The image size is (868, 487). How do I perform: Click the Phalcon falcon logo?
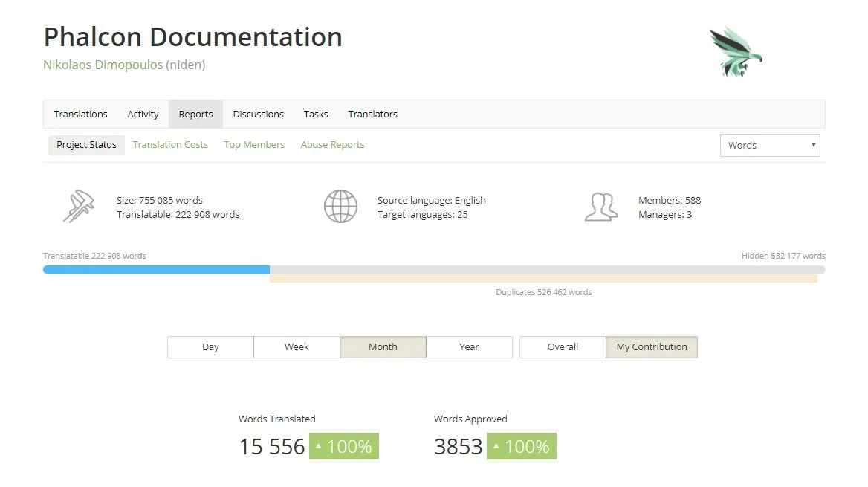point(735,51)
